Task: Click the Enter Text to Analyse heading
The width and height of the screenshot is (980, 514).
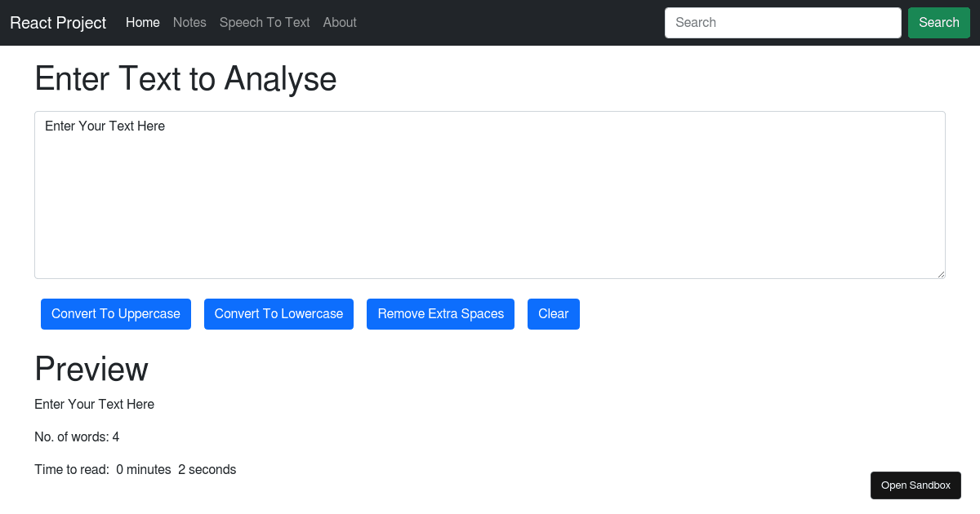Action: click(185, 78)
